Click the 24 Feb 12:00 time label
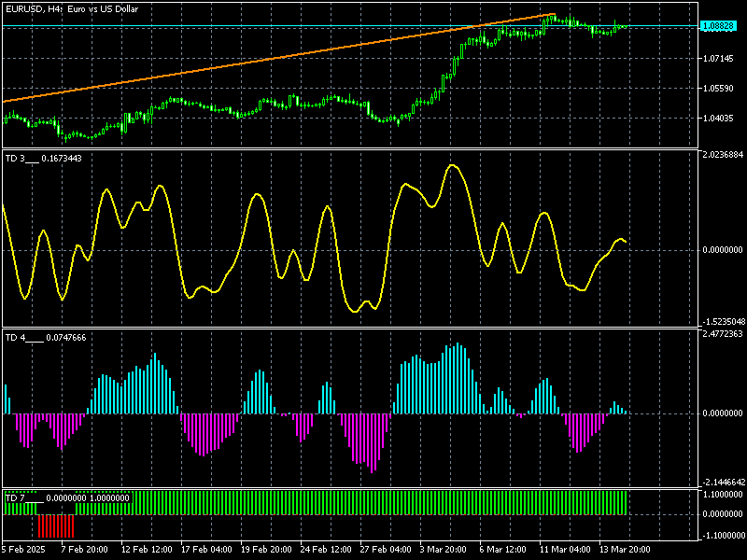The image size is (747, 560). [326, 549]
